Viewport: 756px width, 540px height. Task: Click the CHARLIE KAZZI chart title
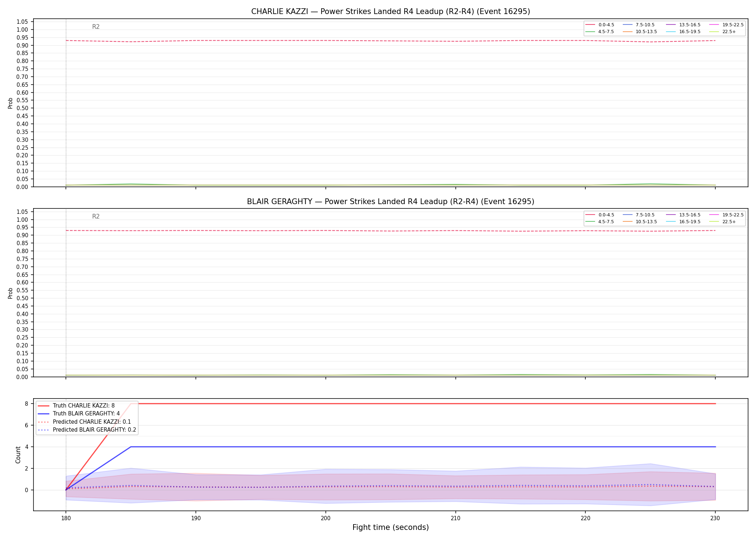[391, 12]
